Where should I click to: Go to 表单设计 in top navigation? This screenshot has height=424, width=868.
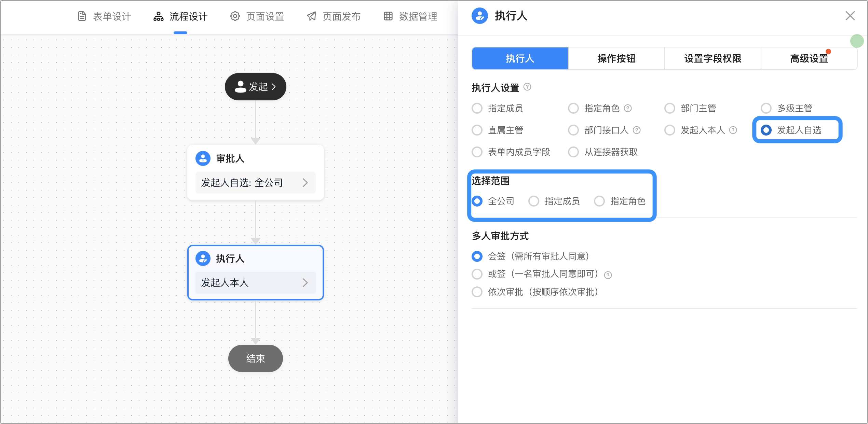pos(105,16)
